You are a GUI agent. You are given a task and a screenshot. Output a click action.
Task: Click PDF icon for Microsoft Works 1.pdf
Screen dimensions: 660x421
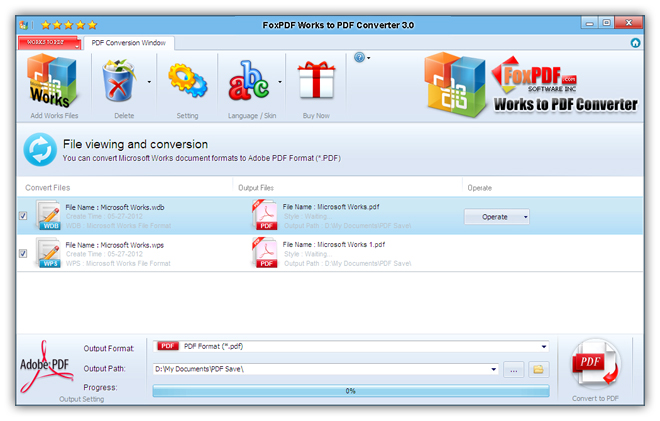[x=265, y=253]
